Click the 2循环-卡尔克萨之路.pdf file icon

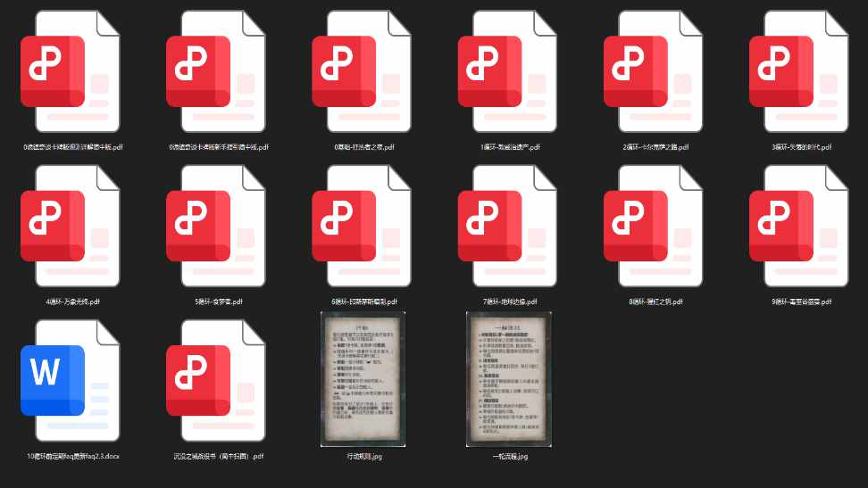[655, 71]
